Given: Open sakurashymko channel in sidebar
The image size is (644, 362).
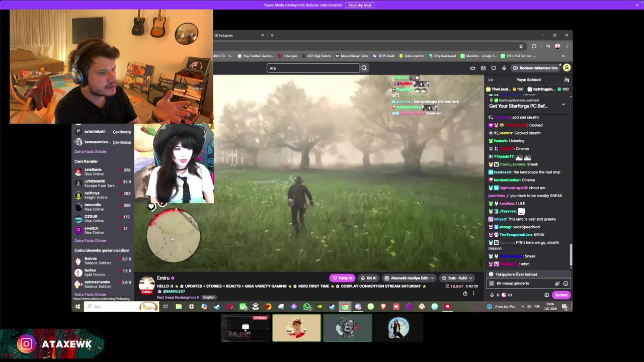Looking at the screenshot, I should coord(103,285).
